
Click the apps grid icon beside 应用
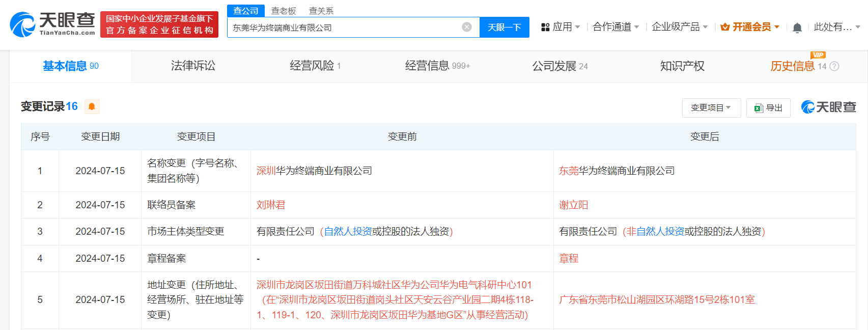[545, 27]
